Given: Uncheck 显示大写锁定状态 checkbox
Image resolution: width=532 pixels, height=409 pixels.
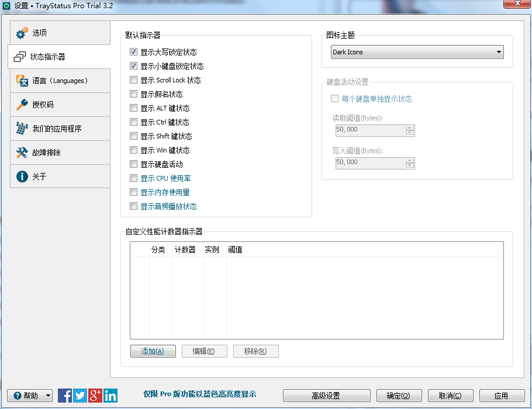Looking at the screenshot, I should tap(134, 52).
